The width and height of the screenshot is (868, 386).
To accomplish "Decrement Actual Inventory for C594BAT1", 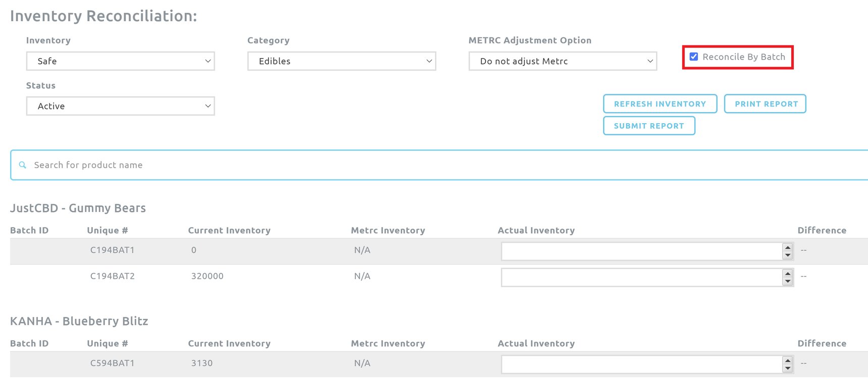I will 788,368.
